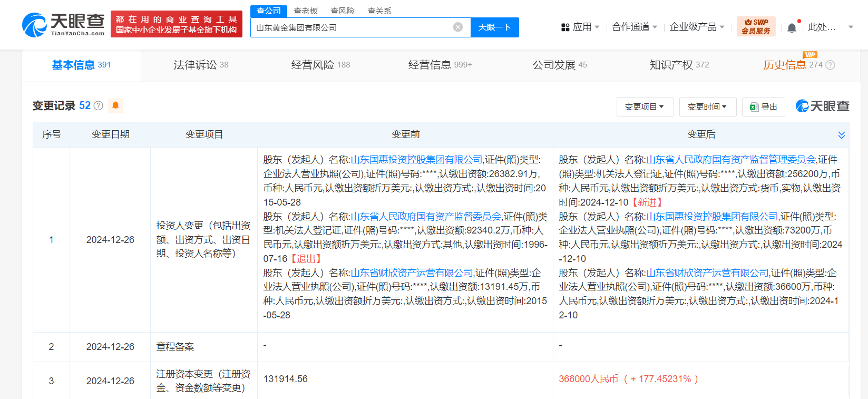This screenshot has height=399, width=868.
Task: Click the 变更日期 column header
Action: pyautogui.click(x=111, y=134)
